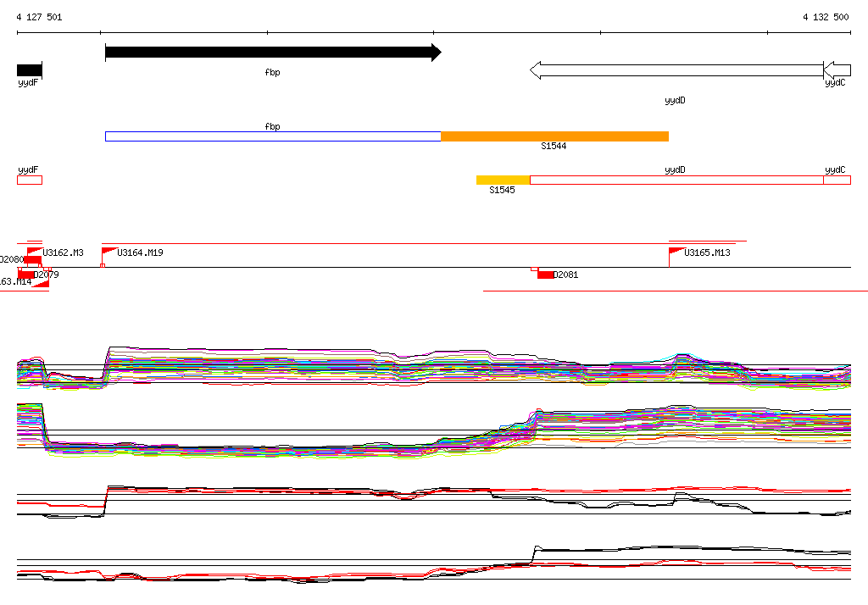Click the U3164.M19 label text
868x605 pixels.
(x=140, y=253)
